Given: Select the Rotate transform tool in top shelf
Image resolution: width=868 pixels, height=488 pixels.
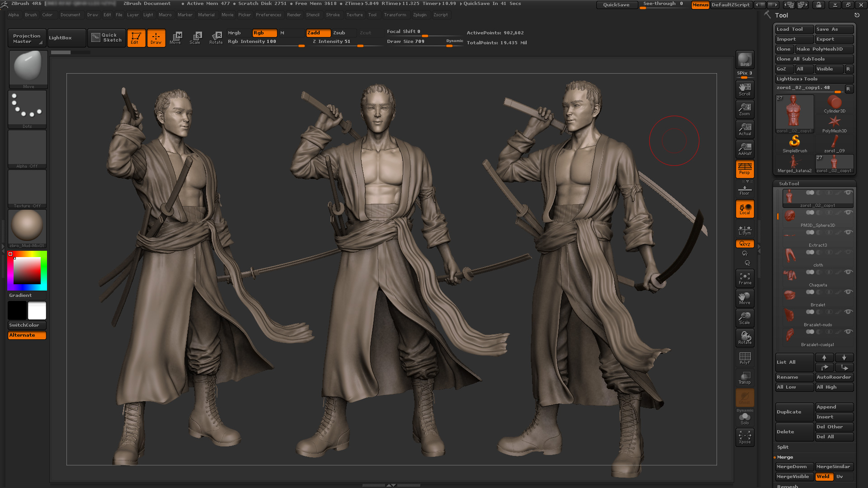Looking at the screenshot, I should coord(216,38).
